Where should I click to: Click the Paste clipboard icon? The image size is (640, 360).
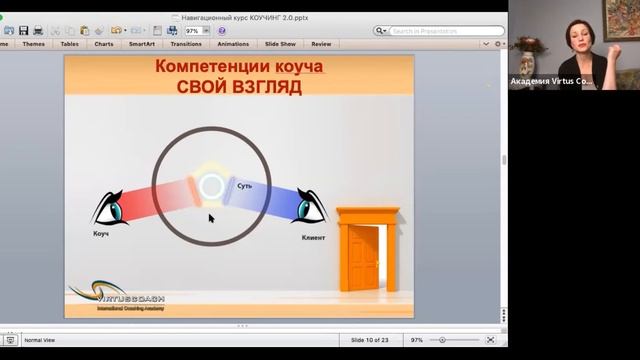click(84, 31)
